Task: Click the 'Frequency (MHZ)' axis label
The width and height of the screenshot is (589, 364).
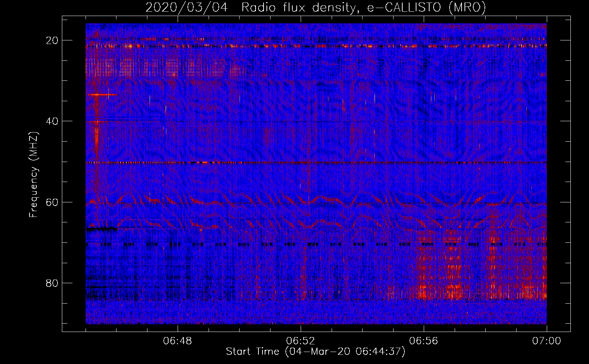Action: 33,175
